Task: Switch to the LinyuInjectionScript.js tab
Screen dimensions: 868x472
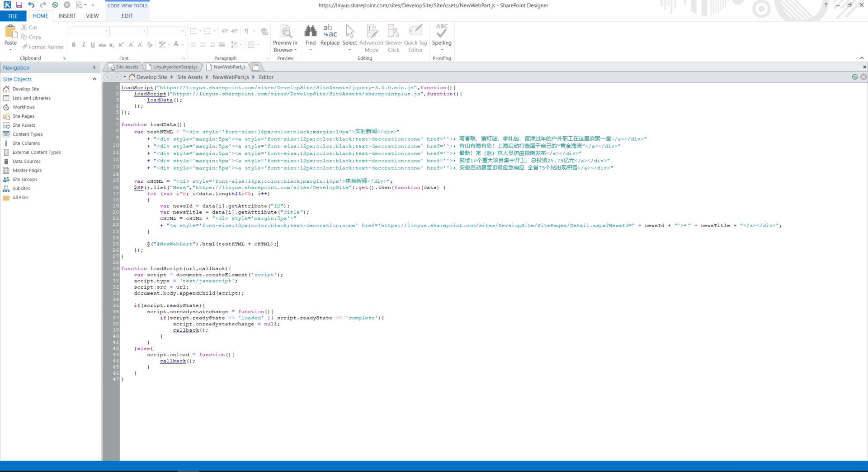Action: pos(172,67)
